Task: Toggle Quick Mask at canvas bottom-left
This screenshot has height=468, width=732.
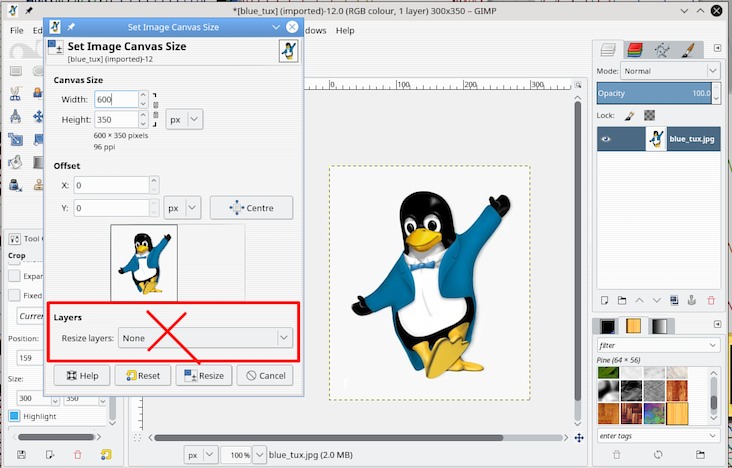Action: [137, 438]
